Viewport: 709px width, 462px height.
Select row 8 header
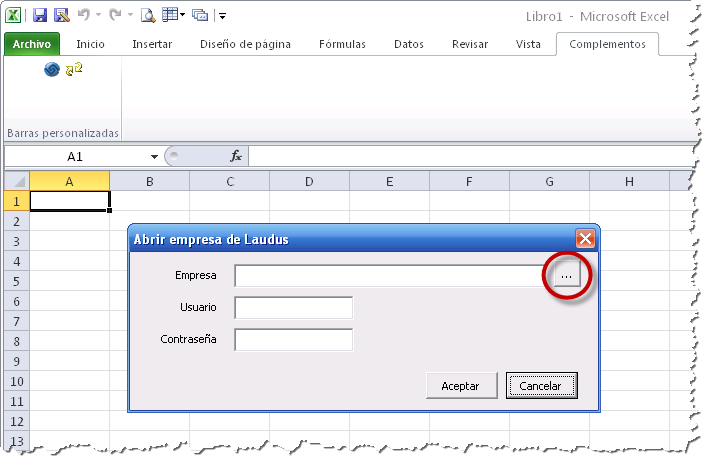17,341
